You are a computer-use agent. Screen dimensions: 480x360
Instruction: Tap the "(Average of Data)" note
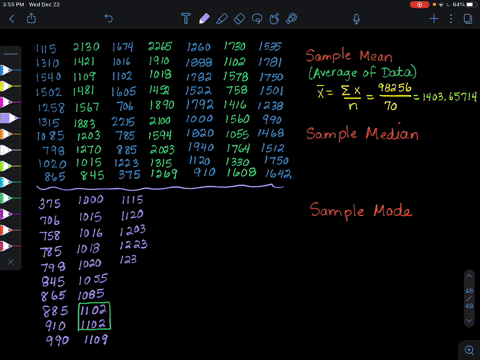point(363,72)
